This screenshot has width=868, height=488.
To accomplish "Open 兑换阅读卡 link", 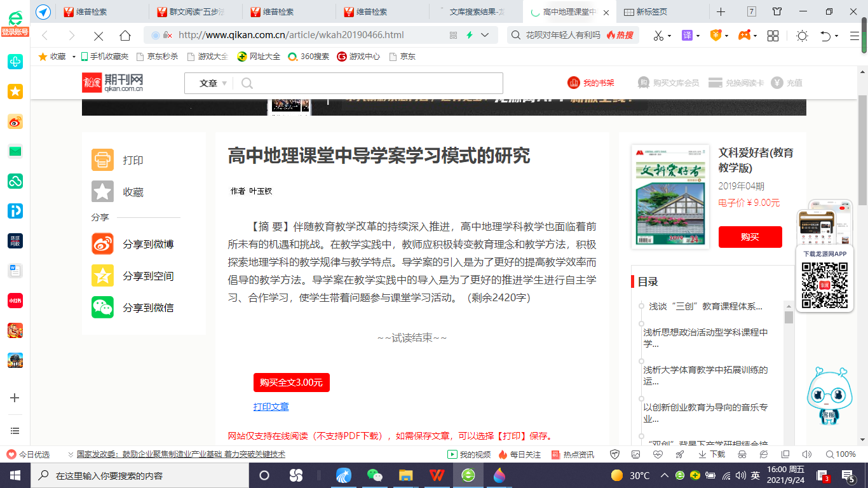I will [738, 83].
